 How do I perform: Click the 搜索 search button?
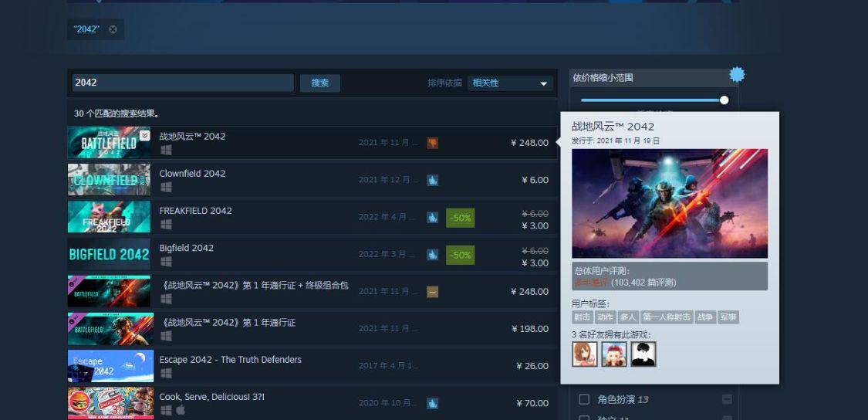(x=320, y=83)
